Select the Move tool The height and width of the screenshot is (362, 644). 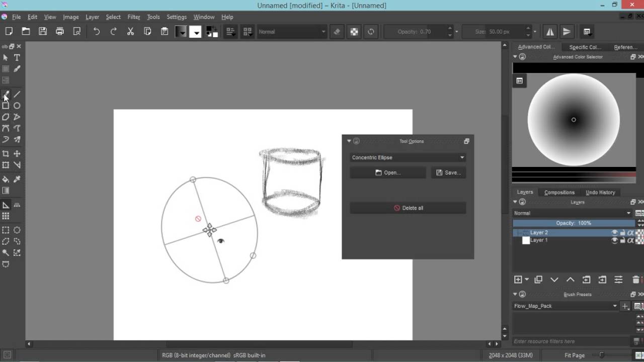point(17,154)
